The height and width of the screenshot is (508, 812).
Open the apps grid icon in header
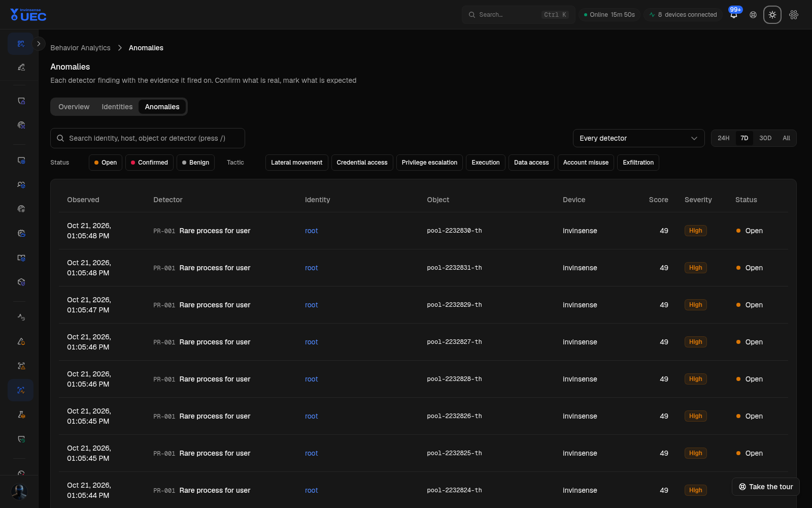[x=794, y=15]
